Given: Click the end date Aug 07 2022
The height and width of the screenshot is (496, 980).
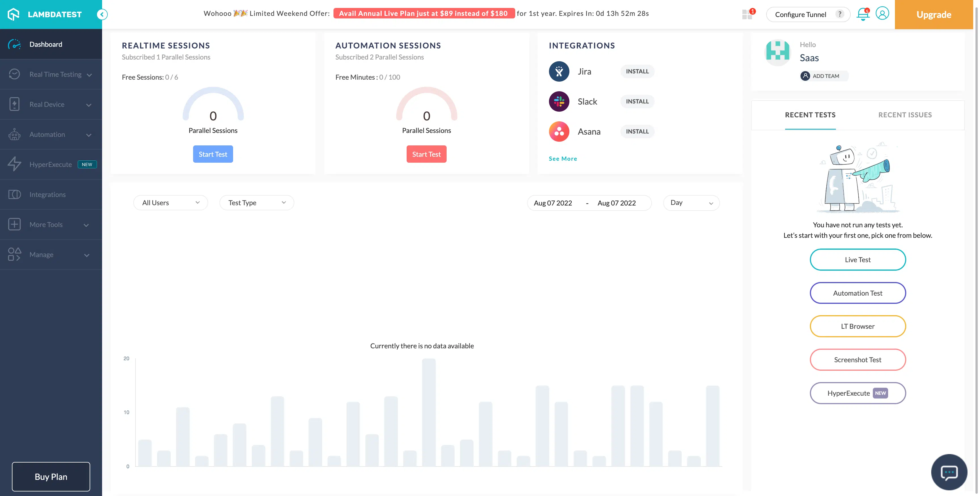Looking at the screenshot, I should pos(617,203).
